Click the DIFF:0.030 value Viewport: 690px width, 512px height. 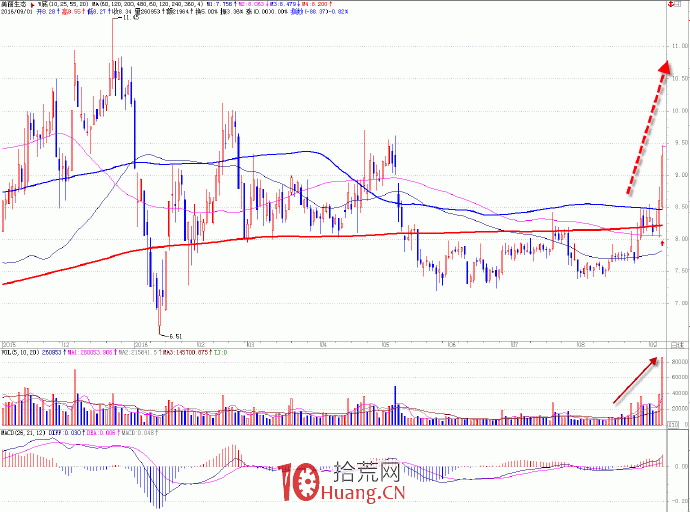coord(64,433)
